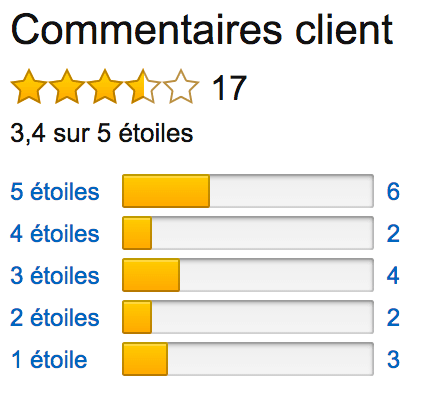Click the third gold rating star
The height and width of the screenshot is (398, 426).
[x=105, y=87]
